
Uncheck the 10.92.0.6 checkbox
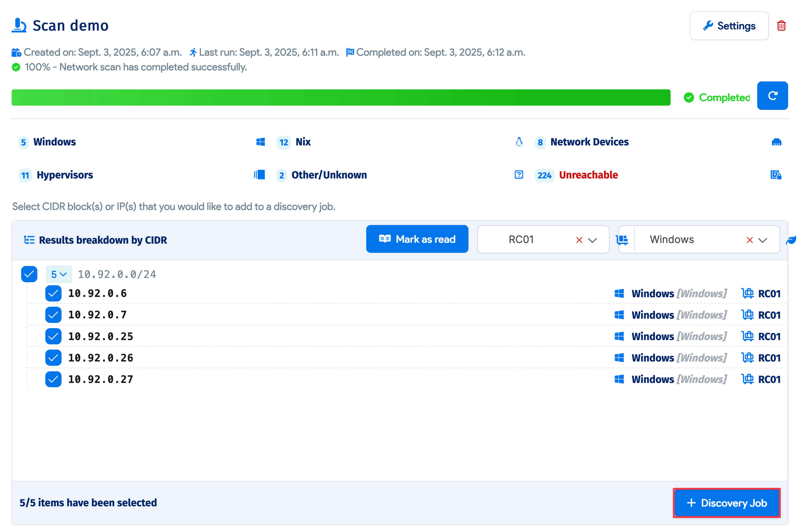pyautogui.click(x=53, y=294)
